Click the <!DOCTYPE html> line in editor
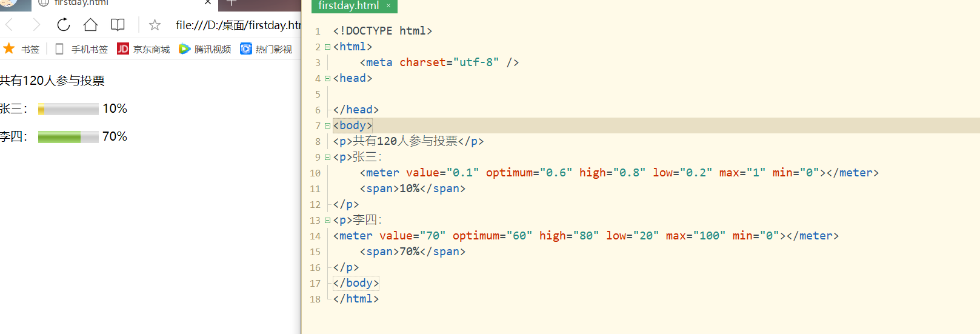Viewport: 980px width, 334px height. coord(382,31)
